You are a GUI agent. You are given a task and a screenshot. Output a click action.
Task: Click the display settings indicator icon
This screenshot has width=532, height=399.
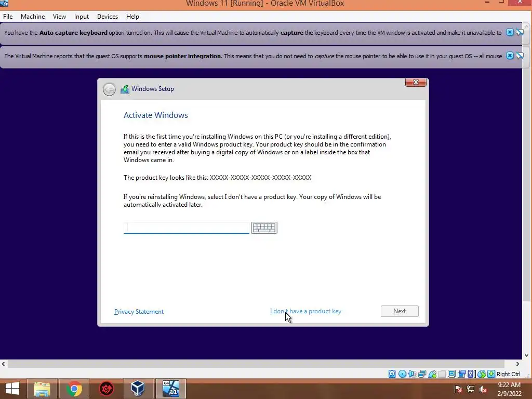point(451,374)
